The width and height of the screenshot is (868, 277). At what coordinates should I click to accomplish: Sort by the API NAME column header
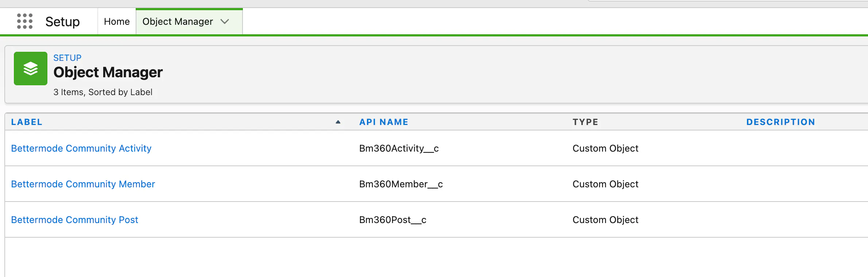point(384,122)
